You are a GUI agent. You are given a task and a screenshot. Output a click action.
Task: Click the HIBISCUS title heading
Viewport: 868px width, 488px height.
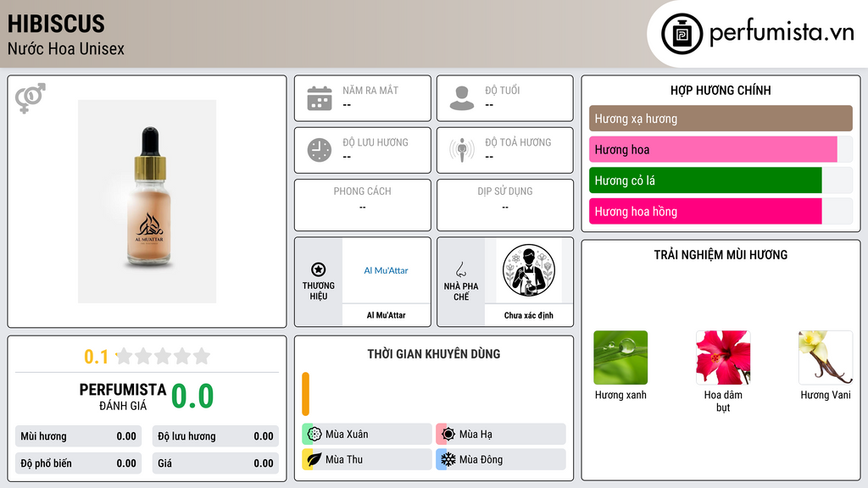pos(56,24)
